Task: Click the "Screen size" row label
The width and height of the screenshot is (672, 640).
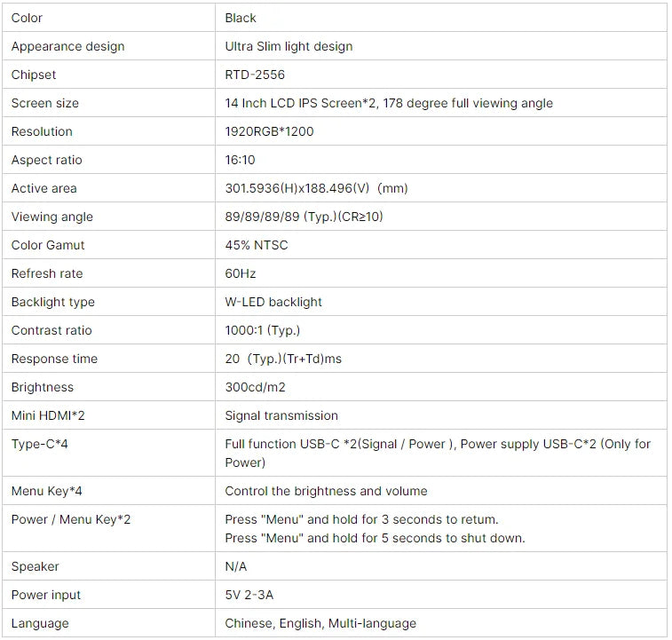Action: tap(44, 103)
